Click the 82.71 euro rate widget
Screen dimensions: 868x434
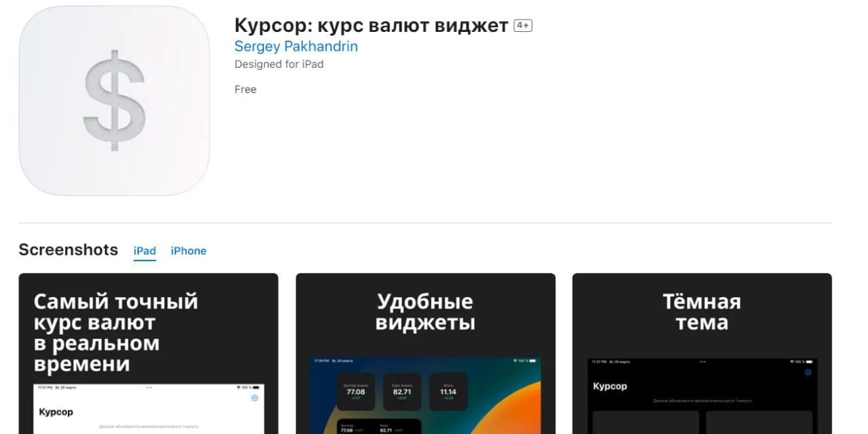[402, 391]
